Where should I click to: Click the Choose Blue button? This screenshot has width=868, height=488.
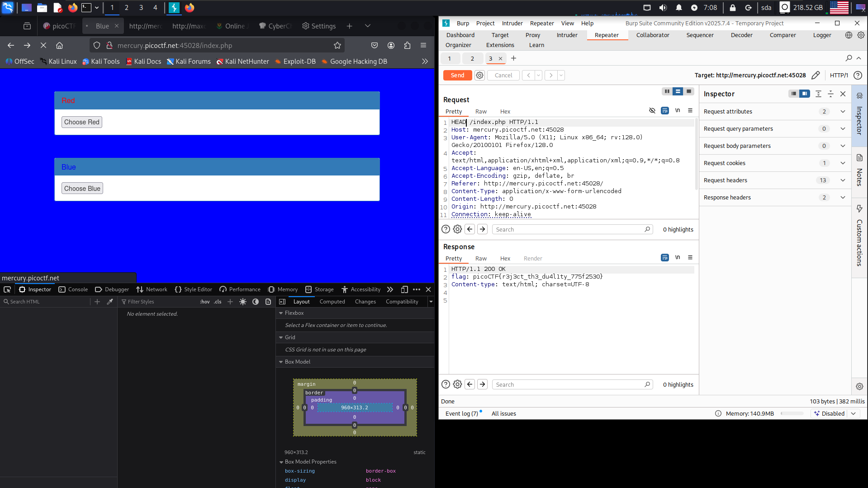tap(82, 189)
